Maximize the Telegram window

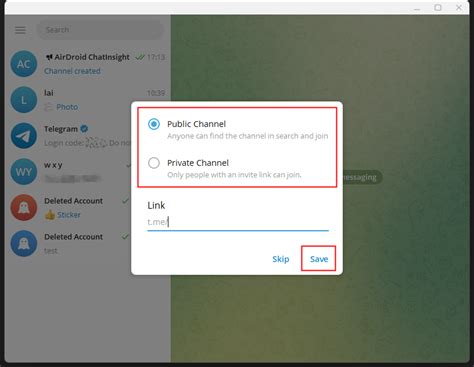click(438, 7)
